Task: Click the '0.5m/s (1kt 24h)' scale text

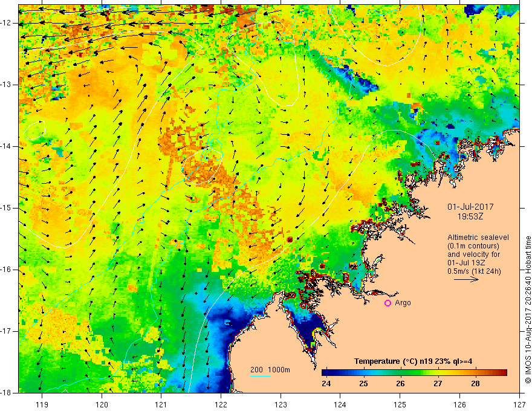Action: click(x=474, y=271)
